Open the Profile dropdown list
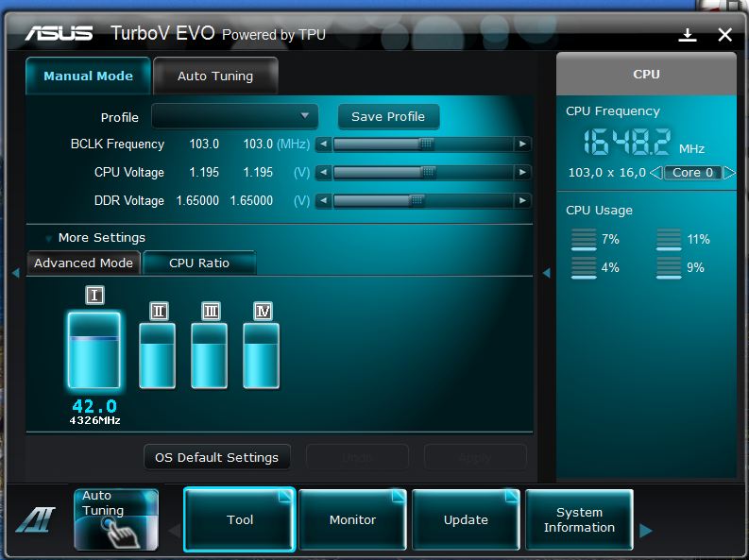The width and height of the screenshot is (749, 560). coord(234,116)
